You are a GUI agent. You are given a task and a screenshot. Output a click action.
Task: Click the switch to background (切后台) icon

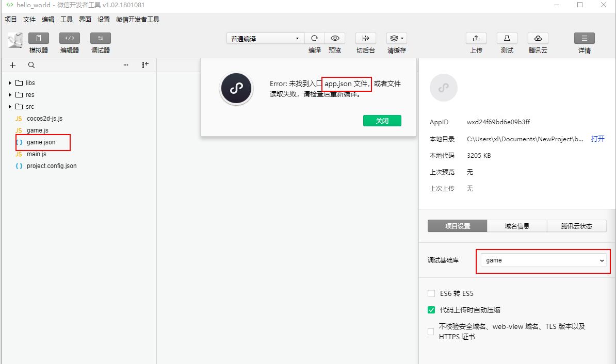pos(366,38)
